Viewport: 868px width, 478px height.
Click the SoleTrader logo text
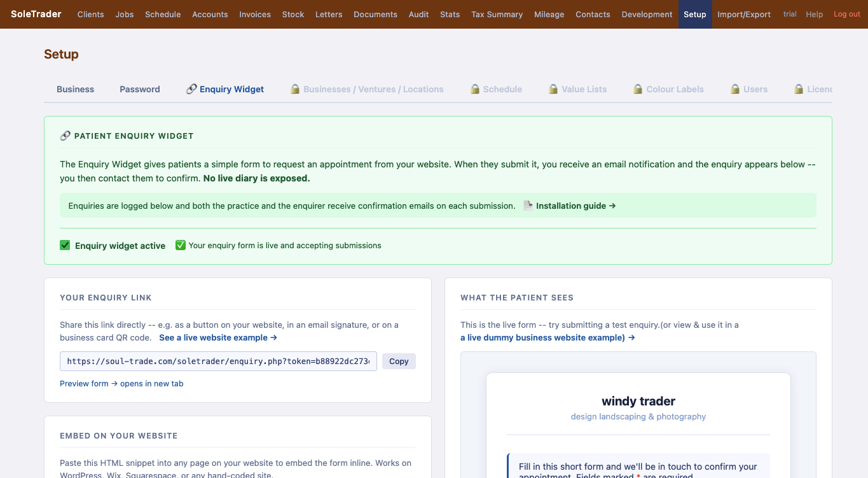click(36, 14)
